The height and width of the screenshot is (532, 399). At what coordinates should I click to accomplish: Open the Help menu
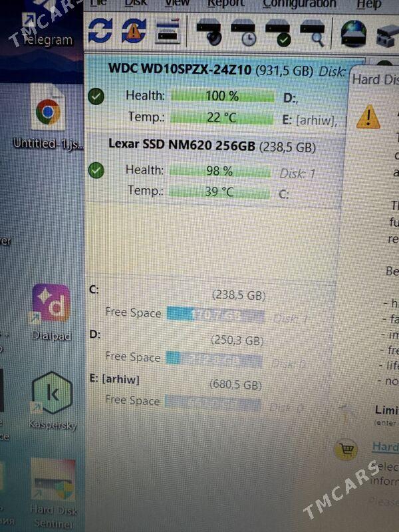click(x=369, y=4)
